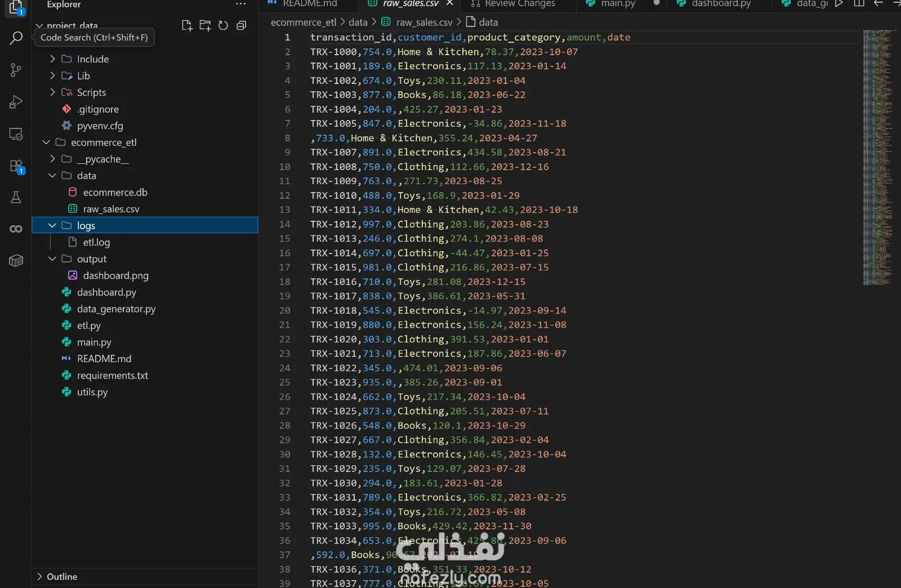Open the Search view in activity bar

tap(16, 38)
